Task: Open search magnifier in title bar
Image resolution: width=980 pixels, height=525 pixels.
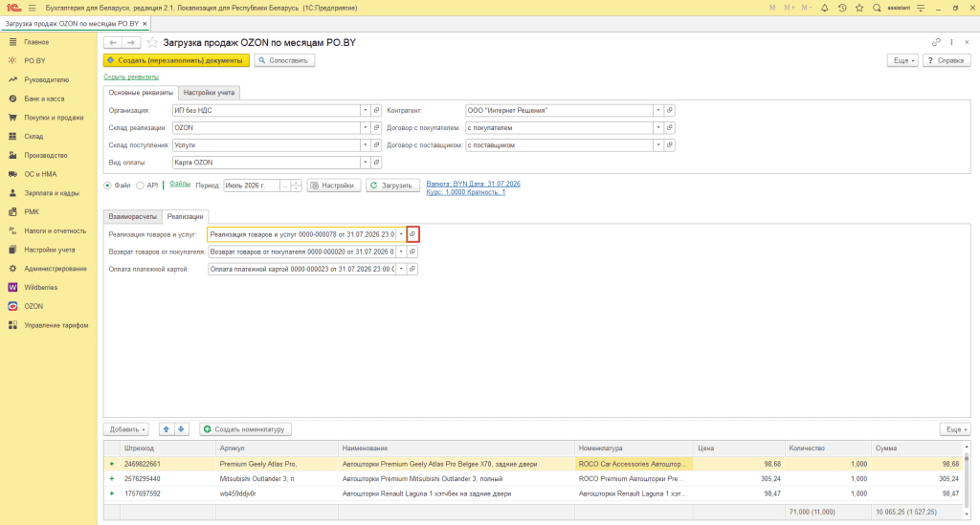Action: tap(877, 8)
